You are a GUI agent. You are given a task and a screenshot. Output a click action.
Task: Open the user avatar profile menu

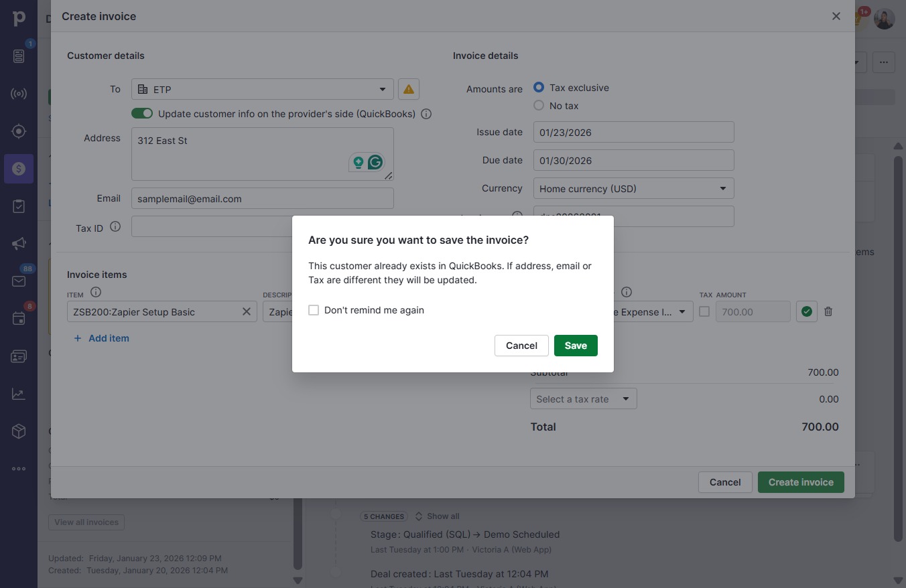[885, 18]
